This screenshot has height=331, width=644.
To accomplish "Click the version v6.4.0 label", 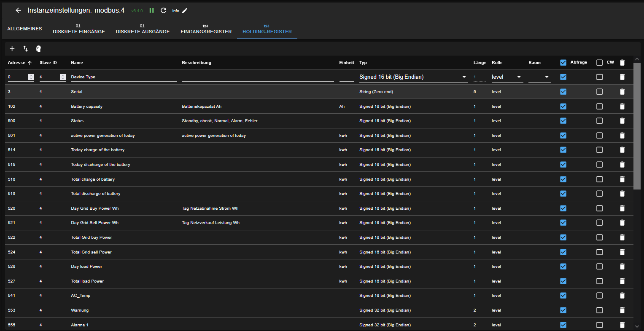I will pyautogui.click(x=137, y=11).
